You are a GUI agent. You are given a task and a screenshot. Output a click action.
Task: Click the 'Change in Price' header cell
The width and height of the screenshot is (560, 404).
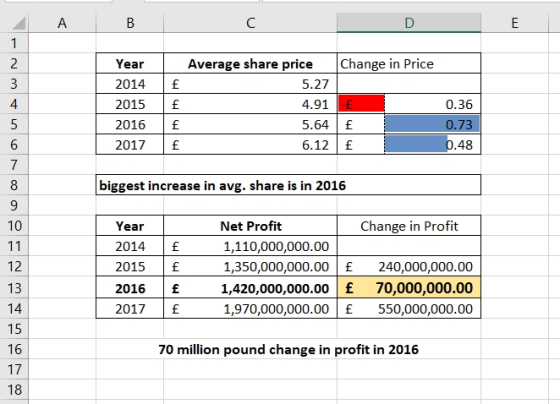click(409, 64)
